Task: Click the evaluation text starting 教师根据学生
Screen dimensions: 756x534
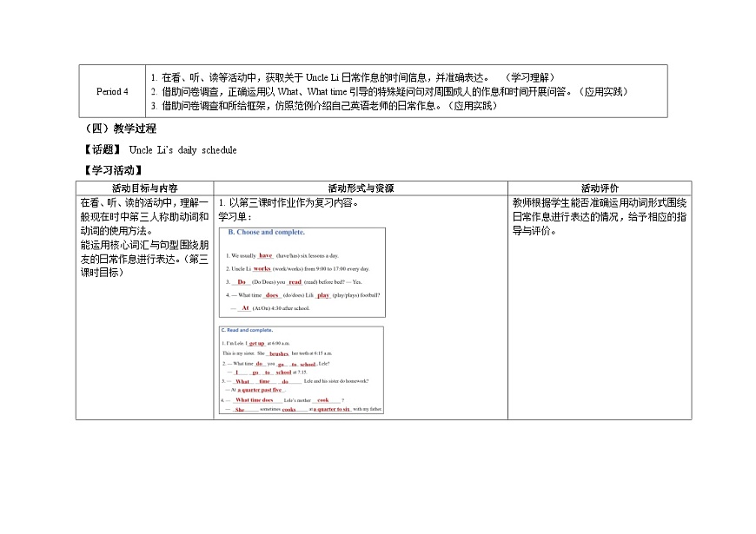Action: click(600, 216)
